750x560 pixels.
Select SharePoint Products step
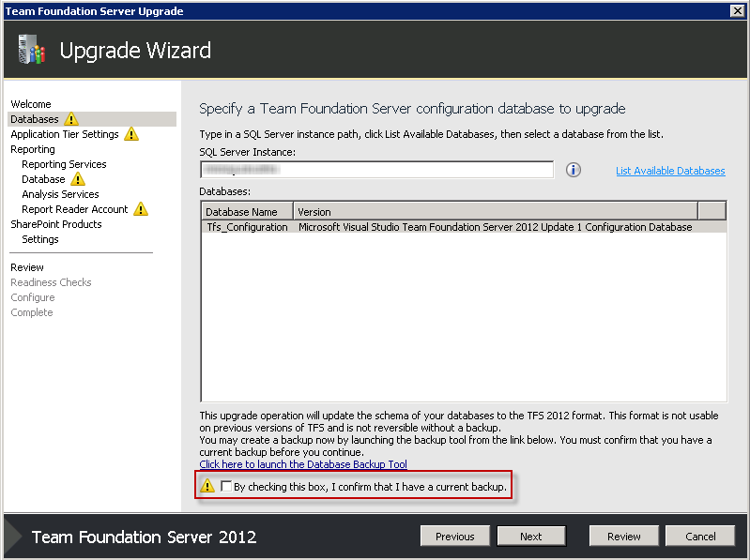pos(56,224)
